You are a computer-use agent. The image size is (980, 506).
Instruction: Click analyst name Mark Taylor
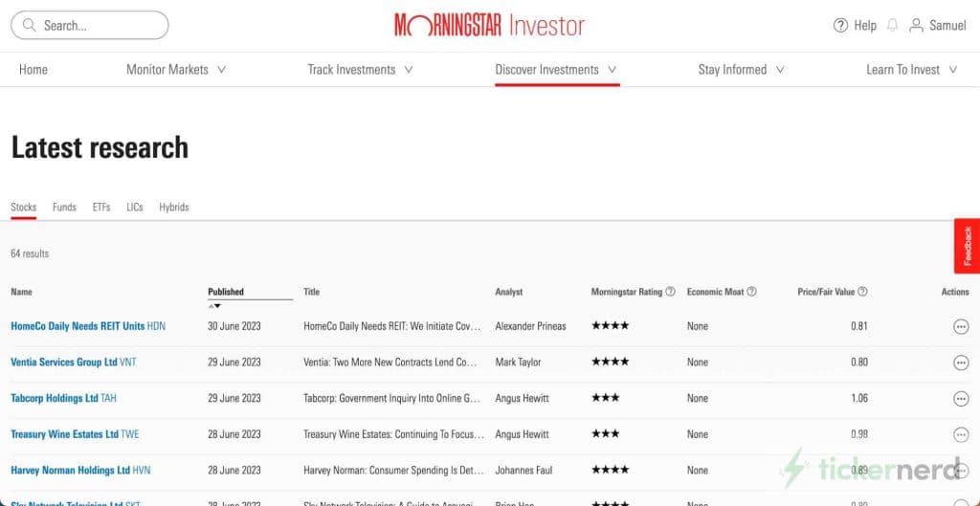coord(518,363)
